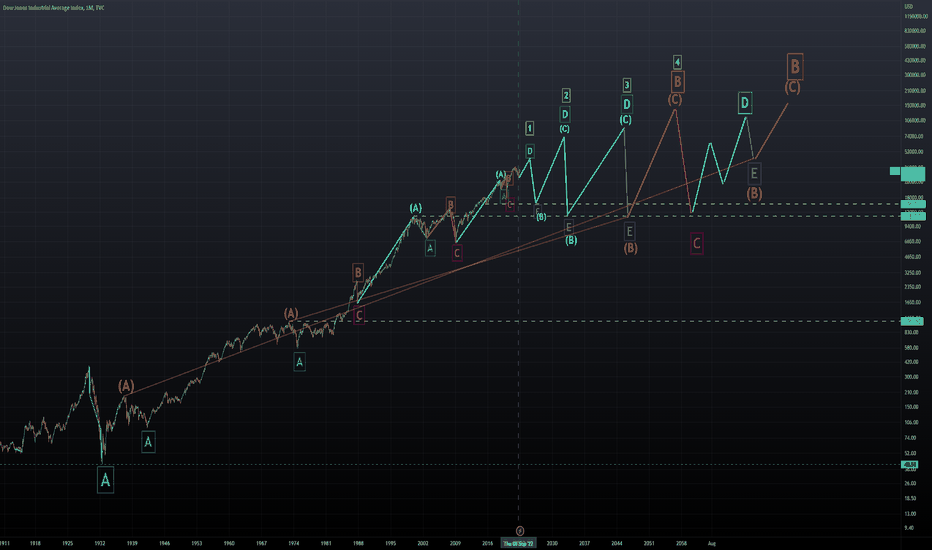The image size is (932, 550).
Task: Click the 18.50 price label
Action: tap(910, 498)
